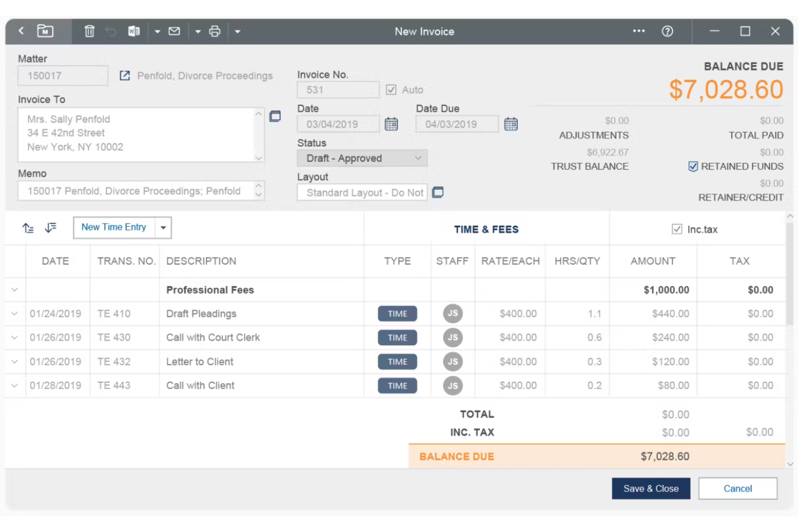Toggle the Auto invoice number checkbox
Screen dimensions: 798x532
click(391, 89)
